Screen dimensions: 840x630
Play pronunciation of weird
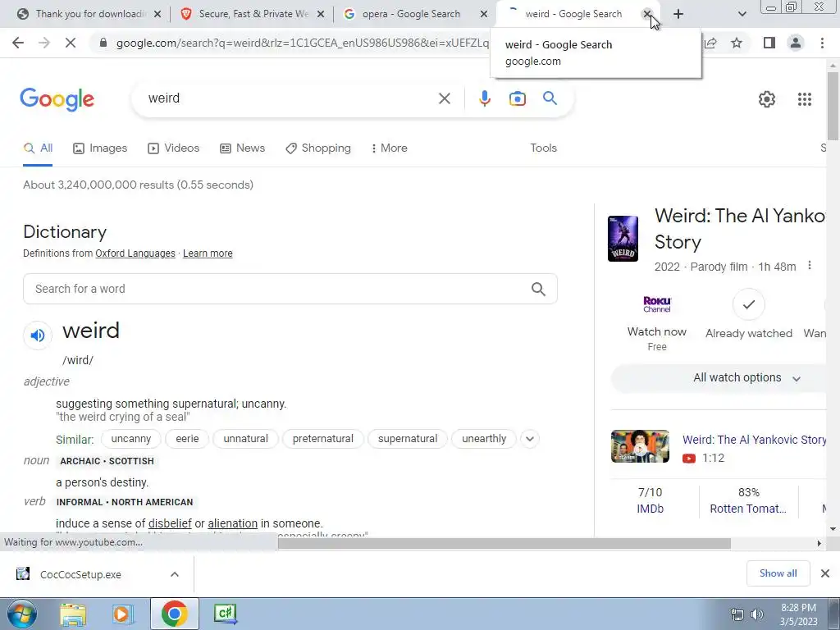point(38,336)
